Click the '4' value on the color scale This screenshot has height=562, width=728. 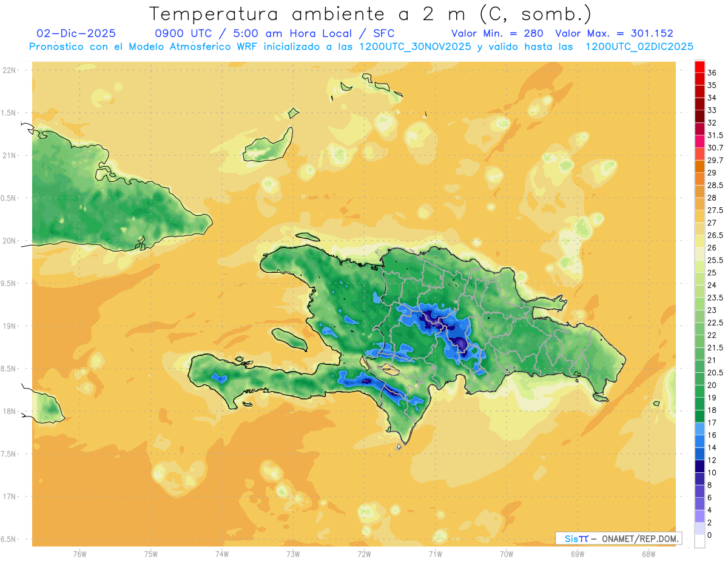(710, 510)
